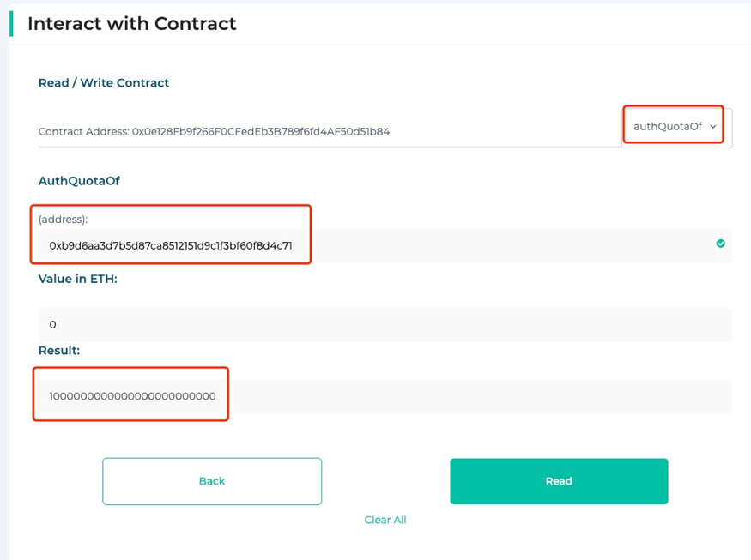This screenshot has height=560, width=751.
Task: Click the dropdown chevron next to authQuotaOf
Action: 713,127
